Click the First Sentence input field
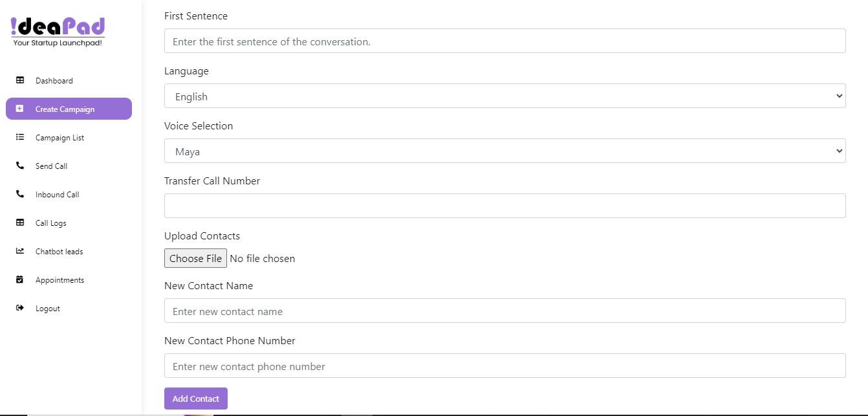 [505, 41]
